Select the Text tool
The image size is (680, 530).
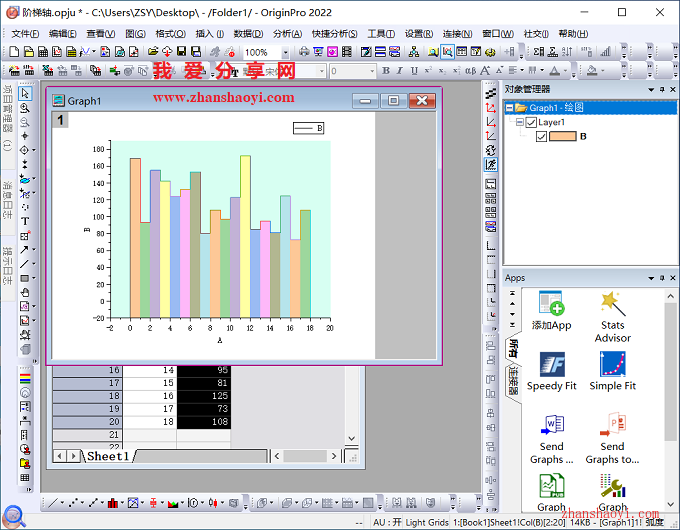25,221
